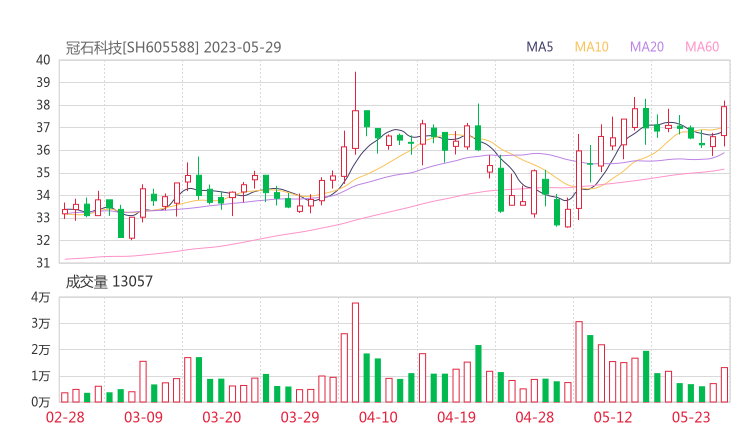Screen dimensions: 740x440
Task: Click the MA10 legend label
Action: (591, 47)
